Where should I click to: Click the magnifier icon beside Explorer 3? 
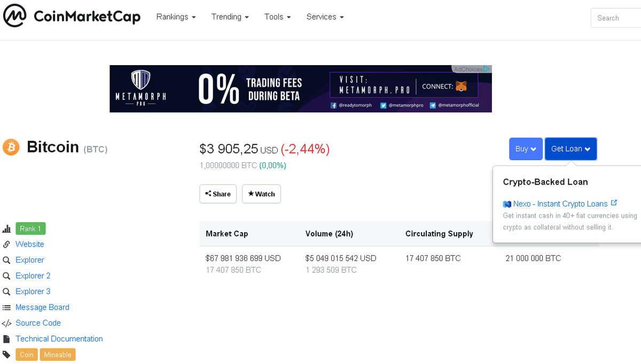tap(6, 292)
